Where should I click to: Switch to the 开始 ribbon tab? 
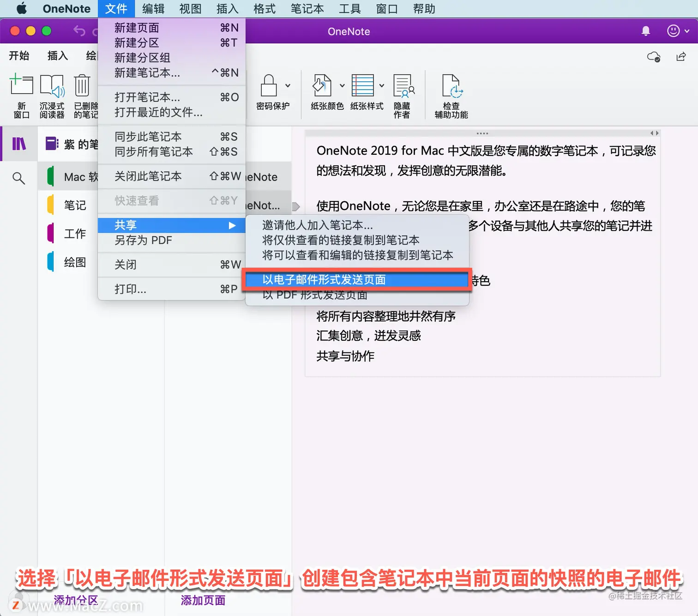click(19, 56)
